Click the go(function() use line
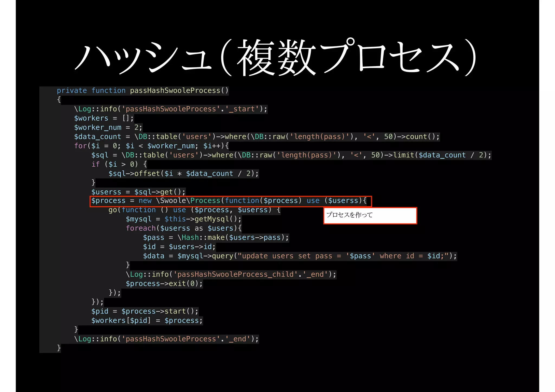555x392 pixels. (194, 210)
